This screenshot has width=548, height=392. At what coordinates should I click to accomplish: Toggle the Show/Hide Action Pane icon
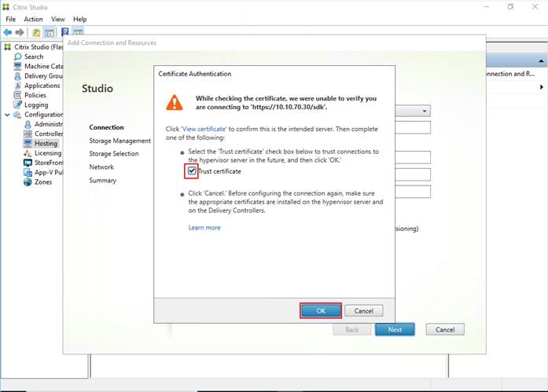pos(78,31)
